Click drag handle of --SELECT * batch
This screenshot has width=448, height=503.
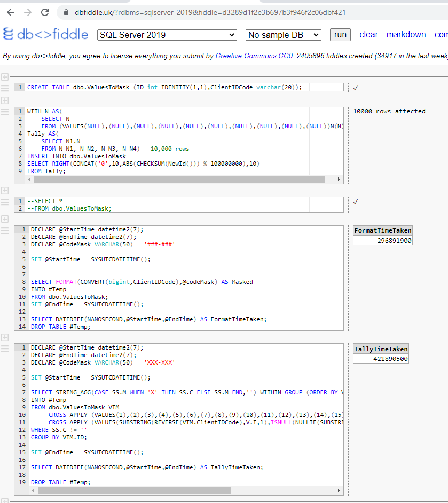[x=4, y=202]
